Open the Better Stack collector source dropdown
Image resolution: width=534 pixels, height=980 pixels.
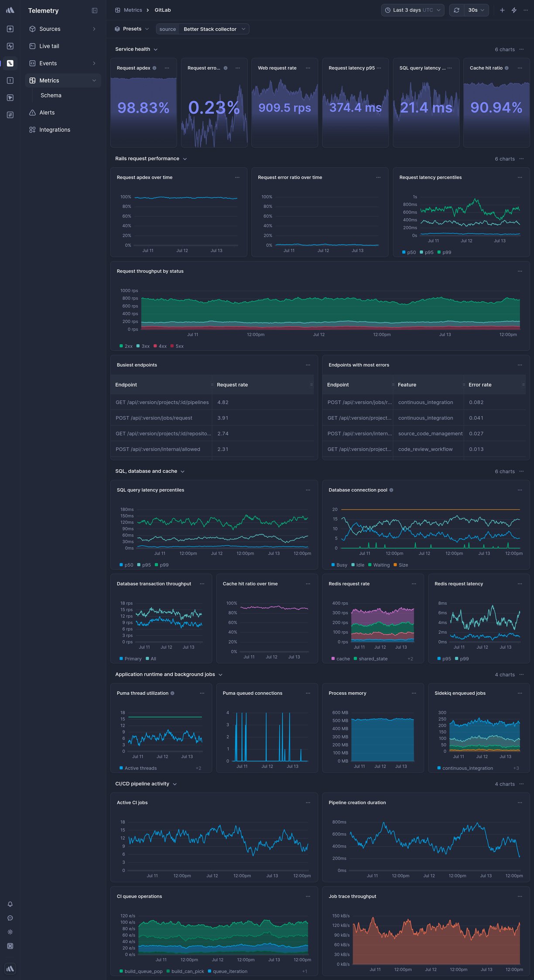pyautogui.click(x=214, y=29)
